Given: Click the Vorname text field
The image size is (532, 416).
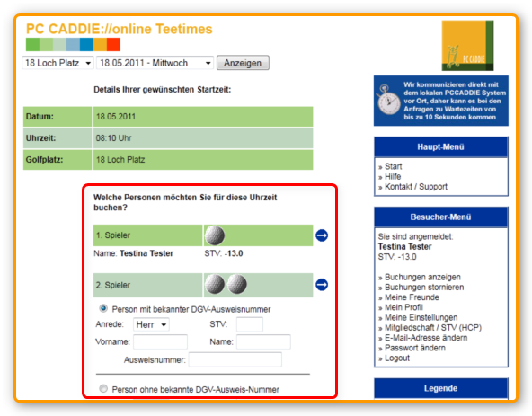Looking at the screenshot, I should (160, 341).
